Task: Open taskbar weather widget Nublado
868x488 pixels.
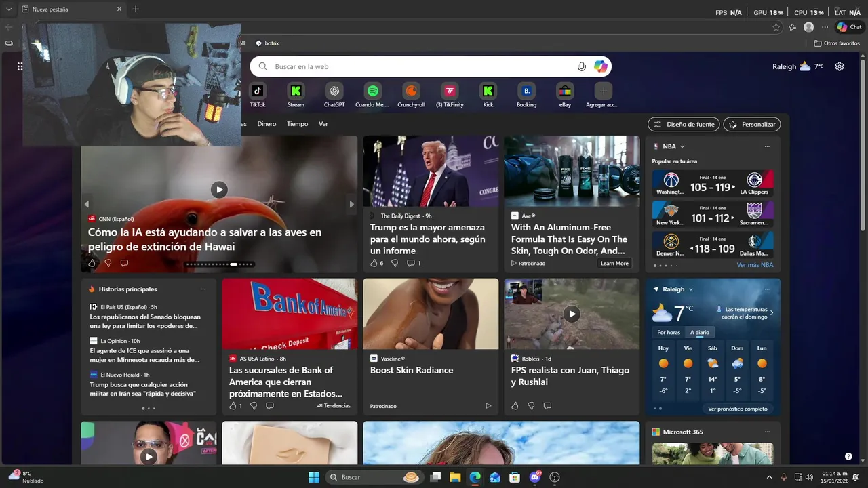Action: [26, 477]
